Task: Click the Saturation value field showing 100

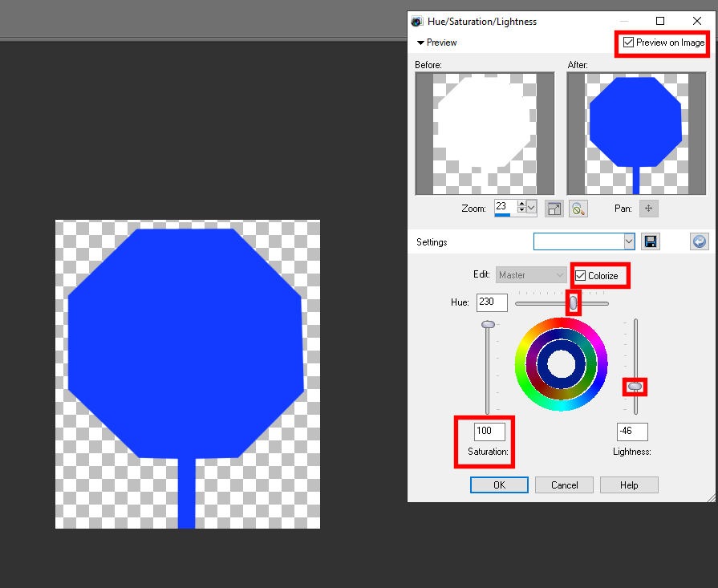Action: 489,432
